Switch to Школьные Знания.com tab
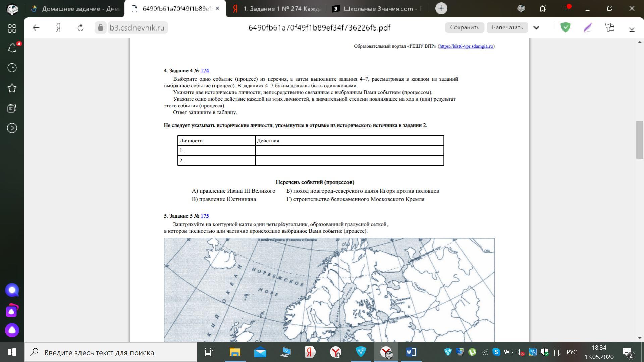This screenshot has height=362, width=644. click(x=377, y=9)
